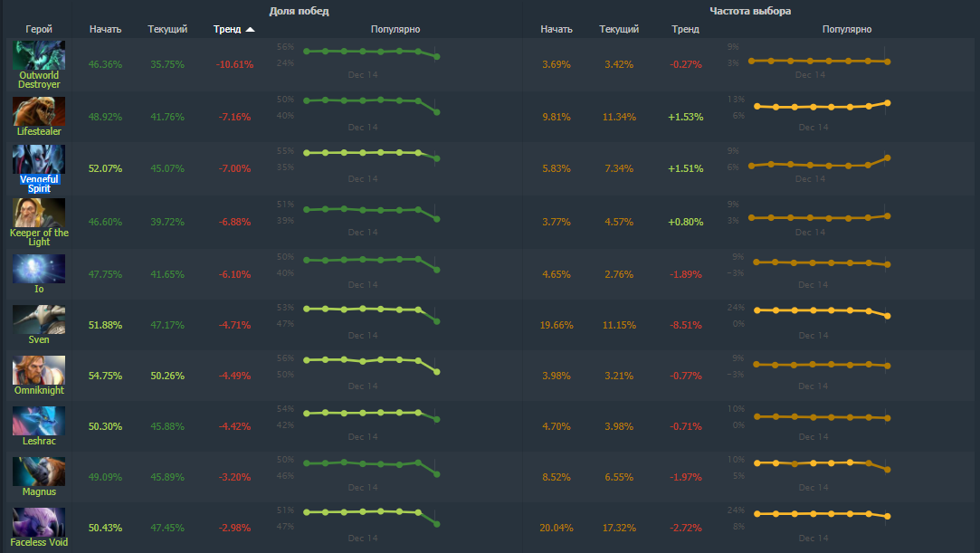This screenshot has height=553, width=980.
Task: Follow the Outworld Destroyer name link
Action: point(39,80)
